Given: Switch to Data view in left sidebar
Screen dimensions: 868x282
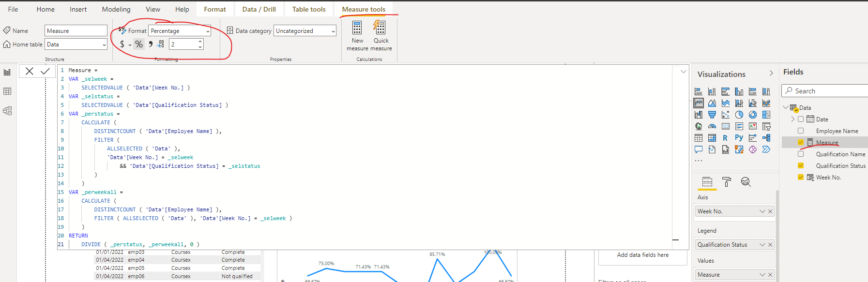Looking at the screenshot, I should [x=7, y=91].
